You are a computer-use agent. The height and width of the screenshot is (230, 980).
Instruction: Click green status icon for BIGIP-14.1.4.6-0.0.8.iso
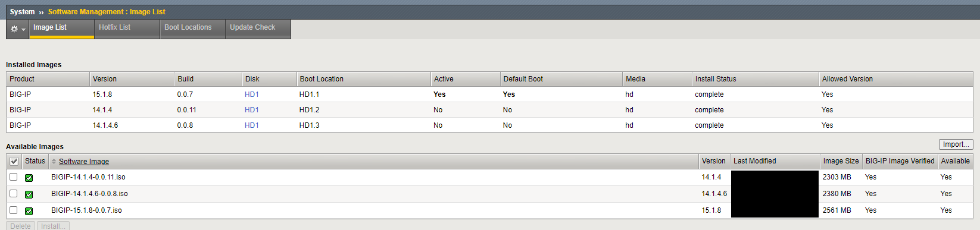click(x=29, y=194)
